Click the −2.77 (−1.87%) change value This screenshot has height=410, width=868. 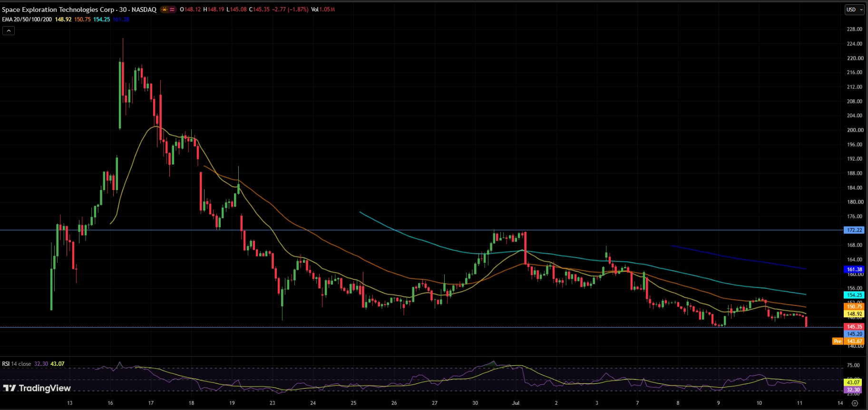click(x=291, y=10)
